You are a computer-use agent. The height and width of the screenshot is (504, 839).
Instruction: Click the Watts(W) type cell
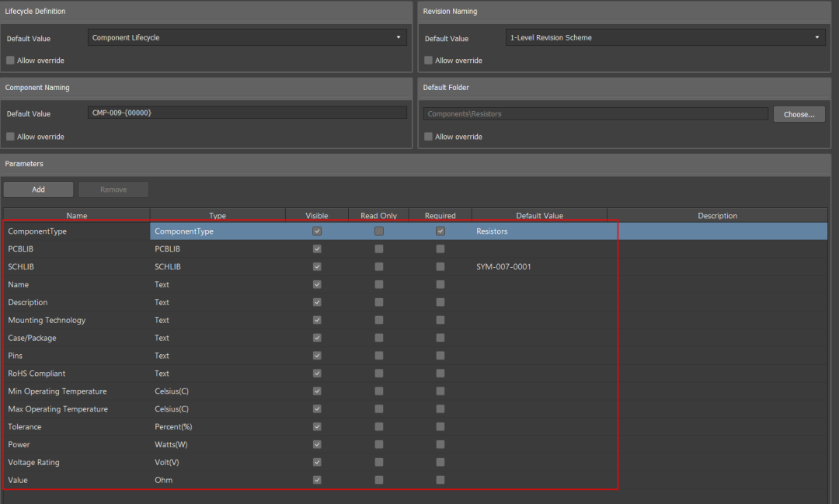(218, 445)
